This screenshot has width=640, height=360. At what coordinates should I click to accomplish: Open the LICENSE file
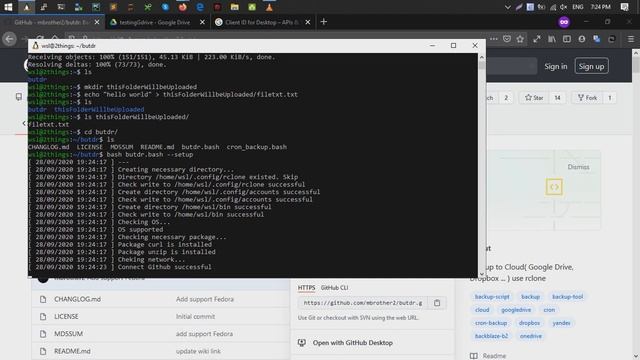point(66,316)
